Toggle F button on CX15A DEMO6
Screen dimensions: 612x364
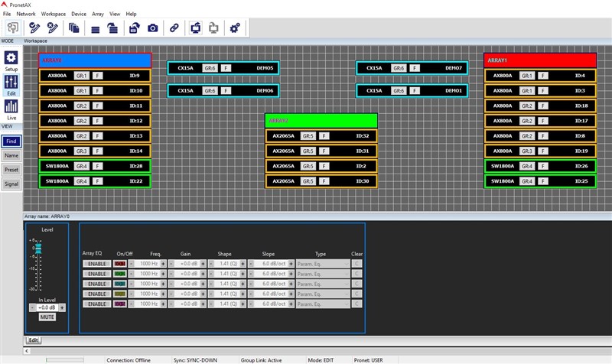tap(226, 91)
